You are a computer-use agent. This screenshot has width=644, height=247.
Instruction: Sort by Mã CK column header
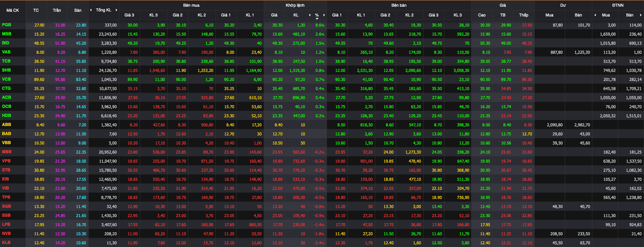coord(13,10)
